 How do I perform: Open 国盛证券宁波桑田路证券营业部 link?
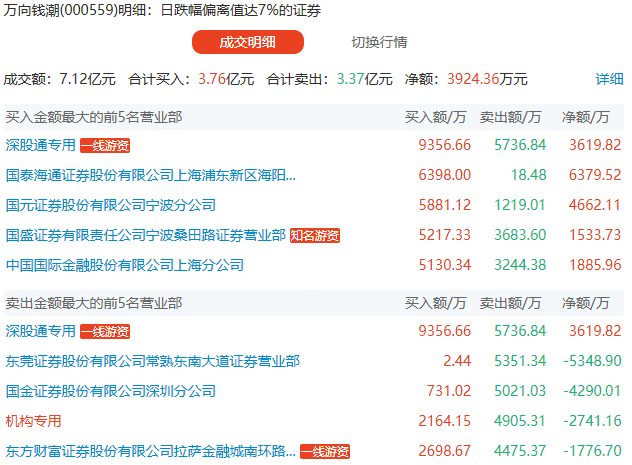point(146,235)
